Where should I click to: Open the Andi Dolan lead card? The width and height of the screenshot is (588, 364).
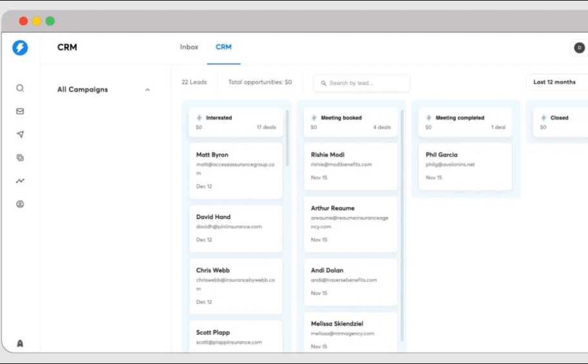point(350,281)
